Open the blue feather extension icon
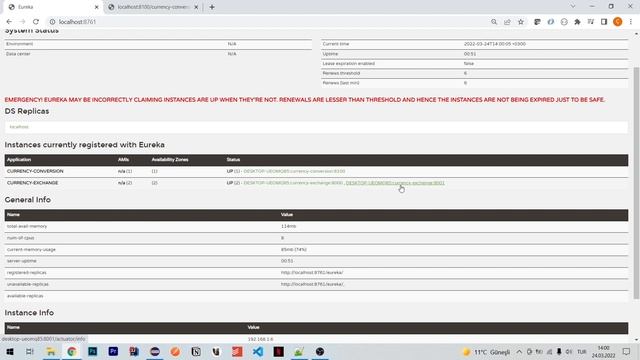The image size is (640, 360). point(551,22)
